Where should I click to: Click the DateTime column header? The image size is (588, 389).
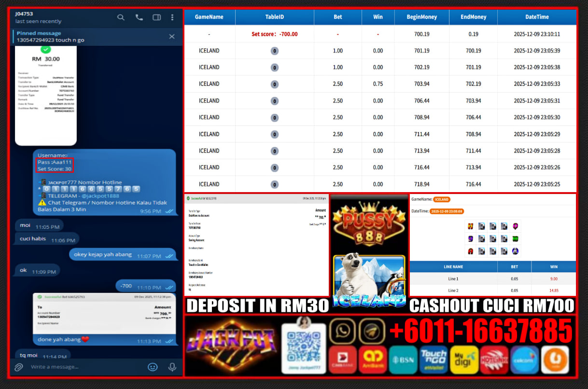(537, 17)
